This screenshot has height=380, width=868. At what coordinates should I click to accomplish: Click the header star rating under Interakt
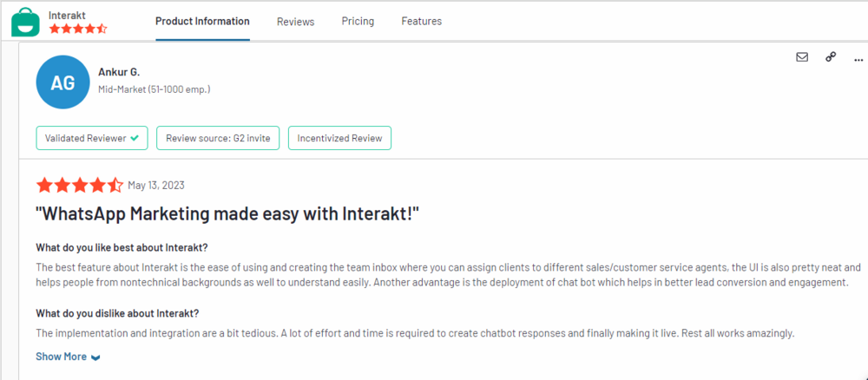pyautogui.click(x=78, y=29)
